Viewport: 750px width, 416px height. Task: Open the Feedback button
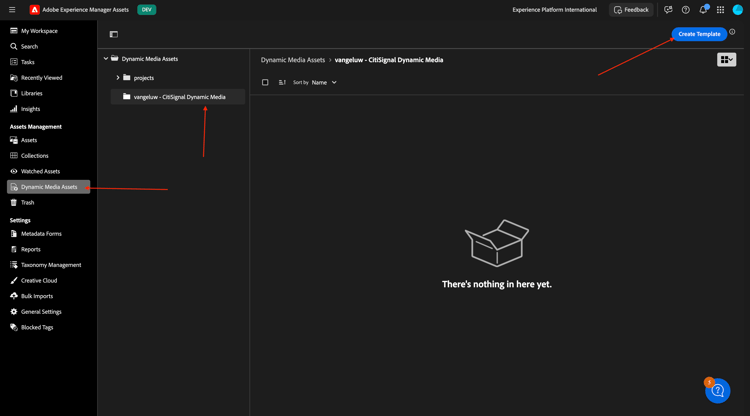click(x=631, y=10)
